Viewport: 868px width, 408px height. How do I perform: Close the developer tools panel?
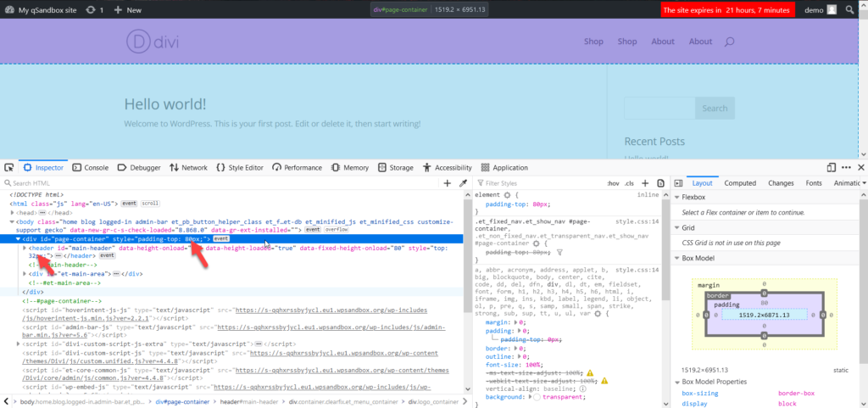coord(861,167)
